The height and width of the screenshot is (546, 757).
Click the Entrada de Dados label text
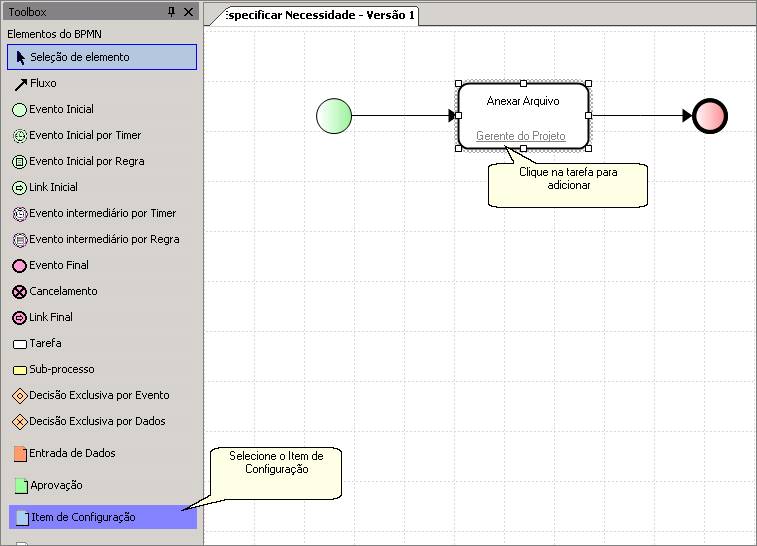(x=72, y=453)
